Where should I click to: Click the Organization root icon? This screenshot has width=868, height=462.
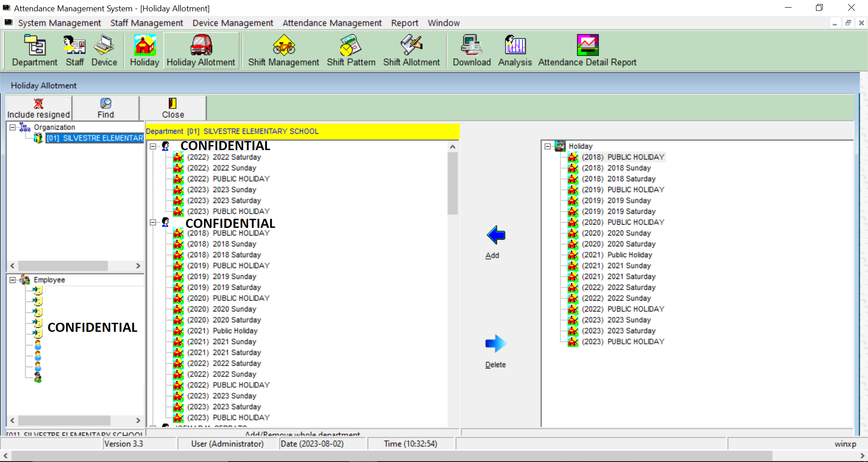[x=25, y=127]
